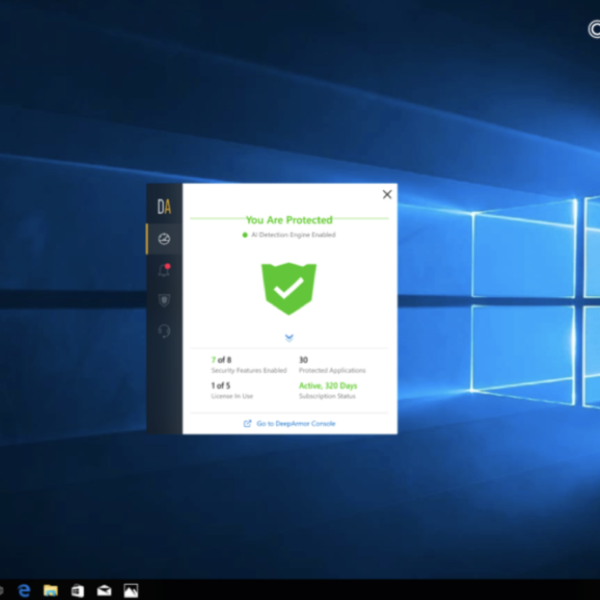Open the Photos app from taskbar
This screenshot has height=600, width=600.
pos(131,590)
